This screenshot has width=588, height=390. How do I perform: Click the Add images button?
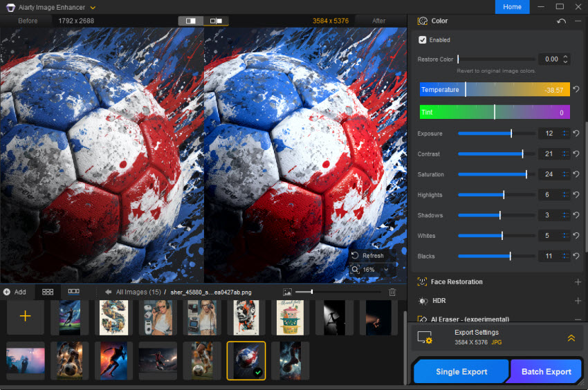pyautogui.click(x=15, y=292)
